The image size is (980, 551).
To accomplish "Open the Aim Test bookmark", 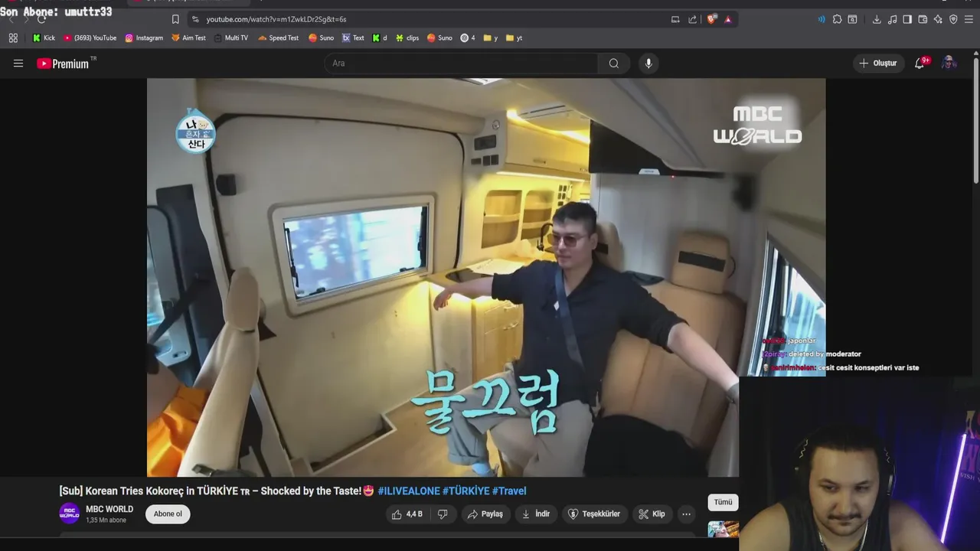I will (x=188, y=37).
